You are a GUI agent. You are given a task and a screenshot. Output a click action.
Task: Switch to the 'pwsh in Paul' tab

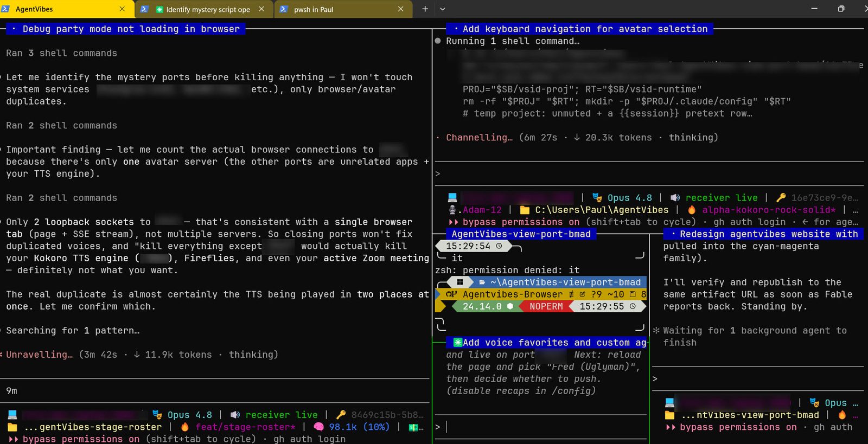coord(343,9)
